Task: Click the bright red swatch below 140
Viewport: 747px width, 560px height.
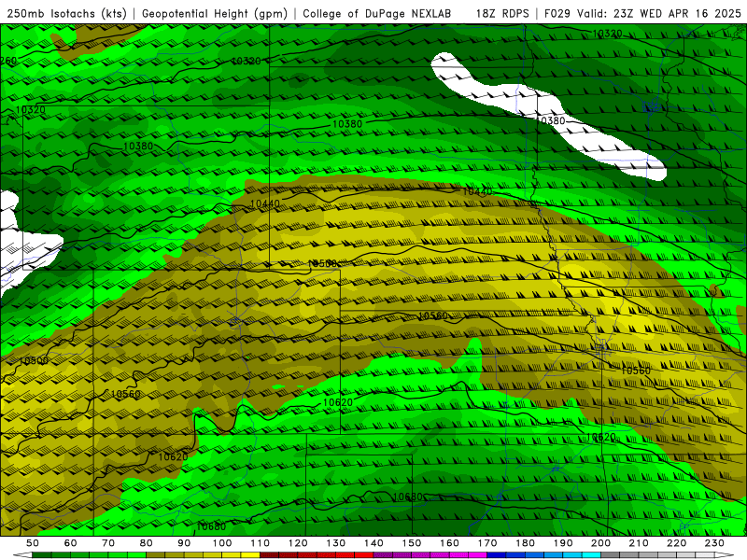Action: click(364, 555)
